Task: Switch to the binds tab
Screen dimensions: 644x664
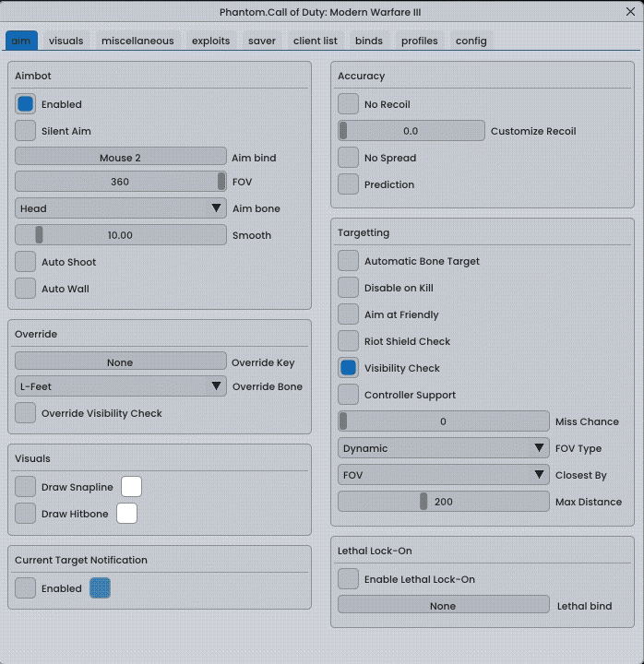Action: click(369, 41)
